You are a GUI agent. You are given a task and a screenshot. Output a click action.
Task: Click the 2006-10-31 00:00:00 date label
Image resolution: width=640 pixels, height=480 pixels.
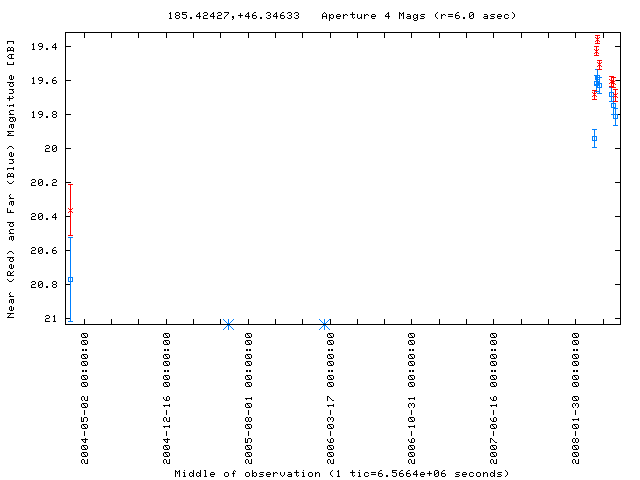click(411, 398)
